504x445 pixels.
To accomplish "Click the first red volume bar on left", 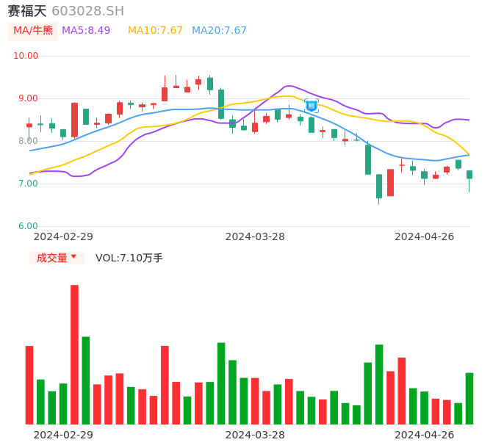I will 29,385.
